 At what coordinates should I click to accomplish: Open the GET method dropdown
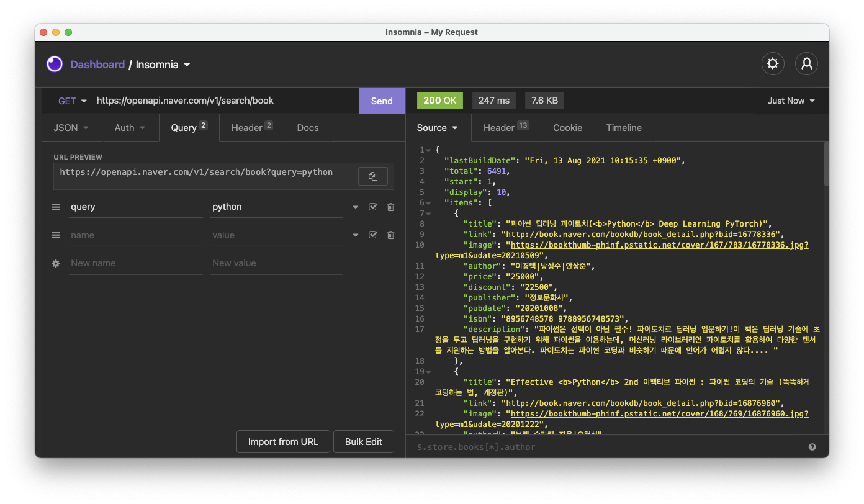click(73, 101)
